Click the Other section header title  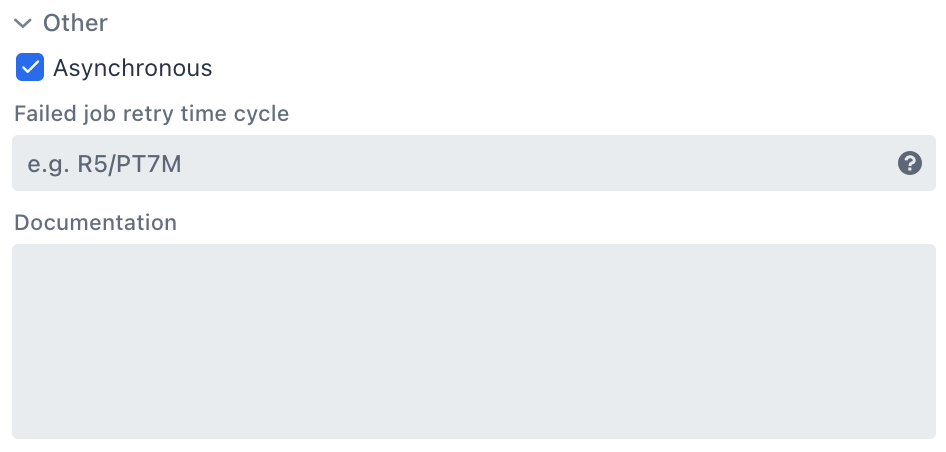pyautogui.click(x=75, y=22)
